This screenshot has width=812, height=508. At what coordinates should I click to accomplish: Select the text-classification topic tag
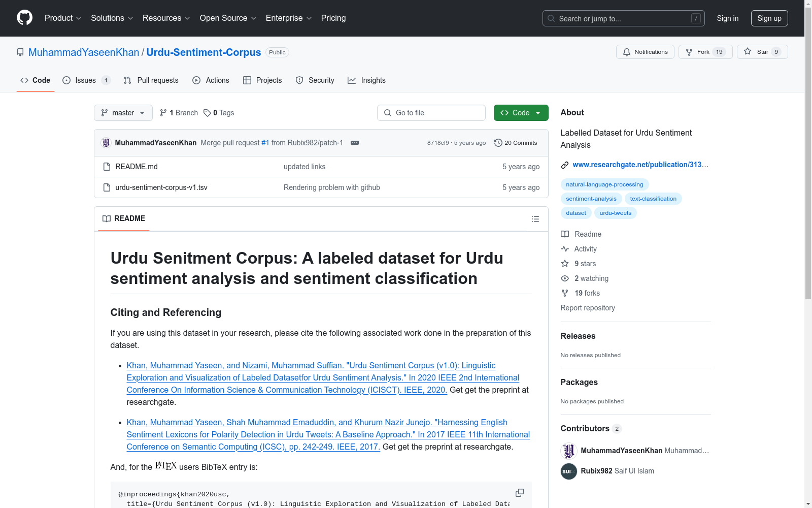coord(653,199)
